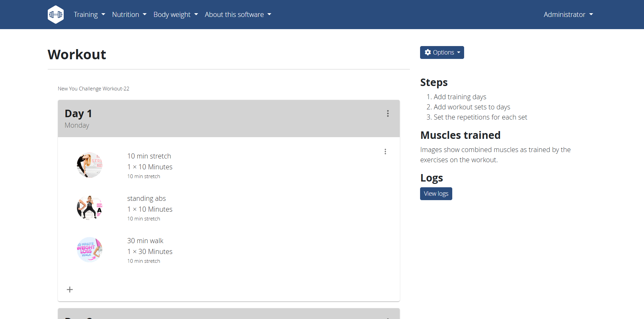
Task: Click the 30 min walk exercise name
Action: click(145, 241)
